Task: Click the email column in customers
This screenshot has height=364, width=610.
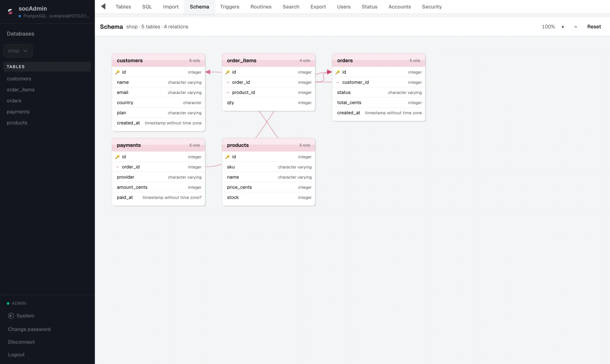Action: pyautogui.click(x=159, y=92)
